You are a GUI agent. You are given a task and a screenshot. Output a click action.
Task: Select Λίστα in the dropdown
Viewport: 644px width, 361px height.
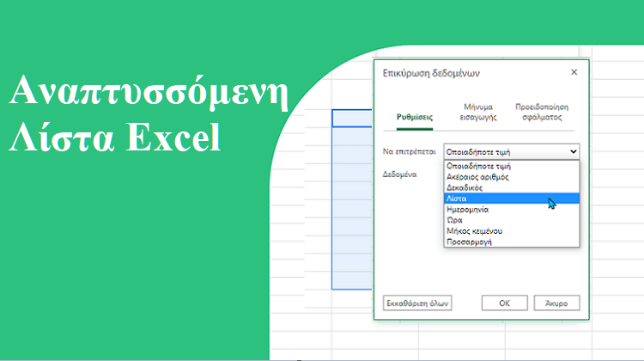[x=512, y=199]
